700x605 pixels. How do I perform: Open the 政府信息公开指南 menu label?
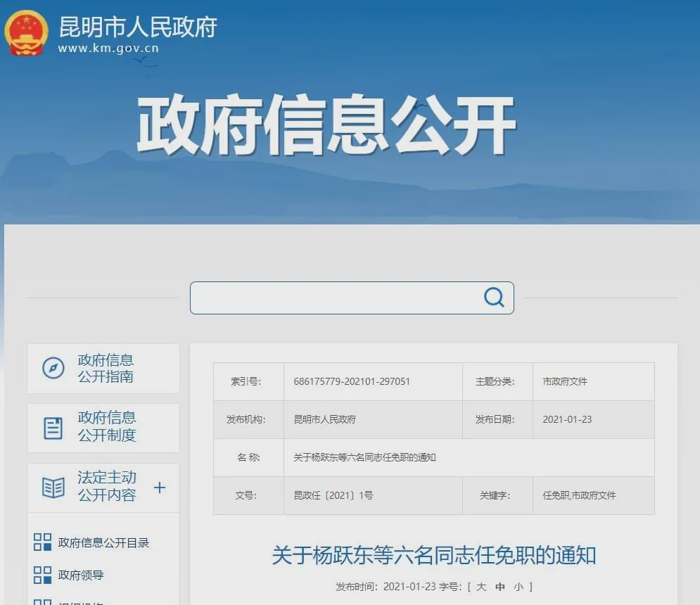click(x=106, y=368)
